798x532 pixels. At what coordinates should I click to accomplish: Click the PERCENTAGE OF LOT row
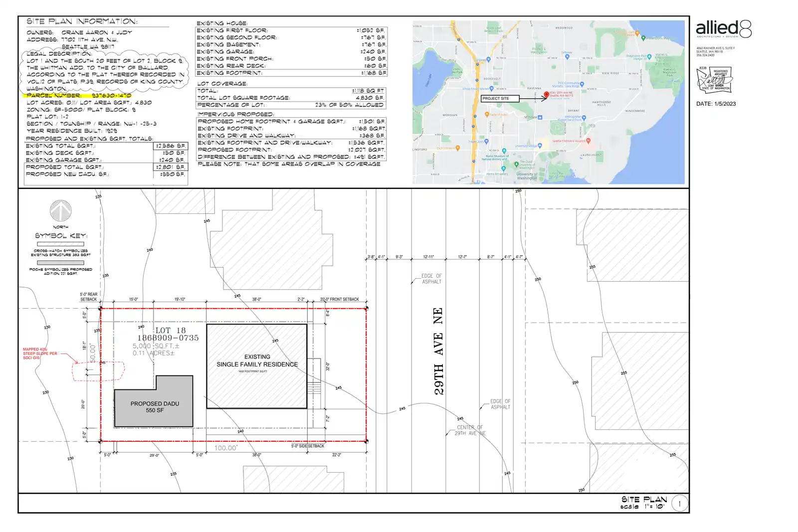pyautogui.click(x=291, y=105)
